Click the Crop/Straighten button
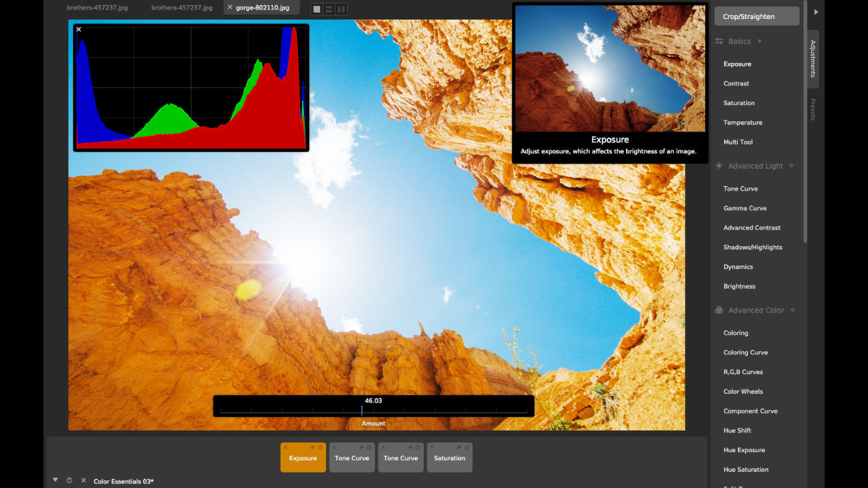This screenshot has width=868, height=488. coord(756,16)
